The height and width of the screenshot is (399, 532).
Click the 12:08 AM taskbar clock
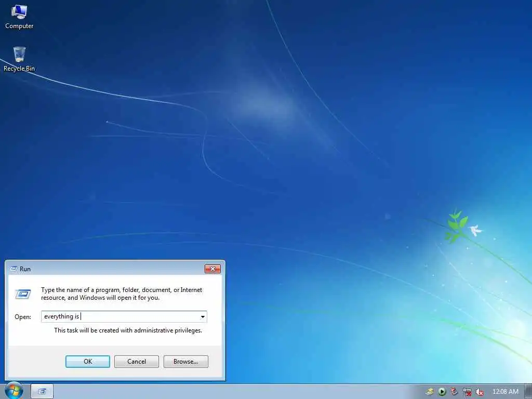(x=505, y=392)
